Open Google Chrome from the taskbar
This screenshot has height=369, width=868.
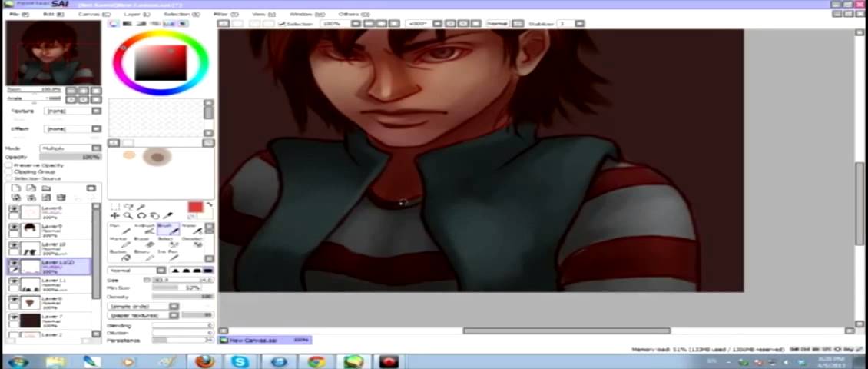[316, 362]
